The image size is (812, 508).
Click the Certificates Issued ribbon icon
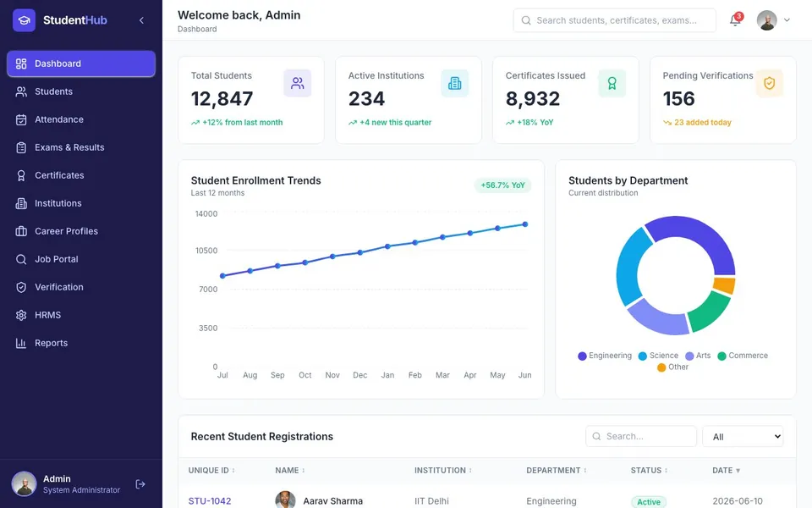point(612,83)
